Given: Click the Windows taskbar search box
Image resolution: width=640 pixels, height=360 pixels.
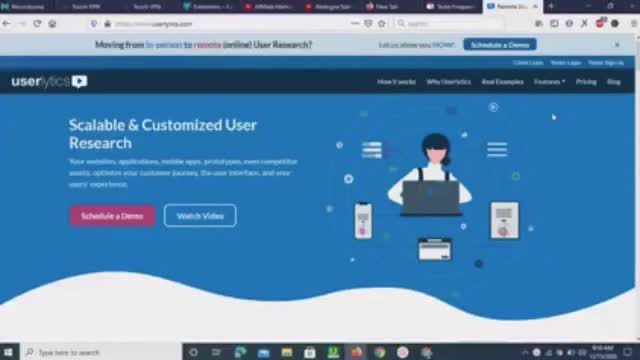Looking at the screenshot, I should coord(100,352).
